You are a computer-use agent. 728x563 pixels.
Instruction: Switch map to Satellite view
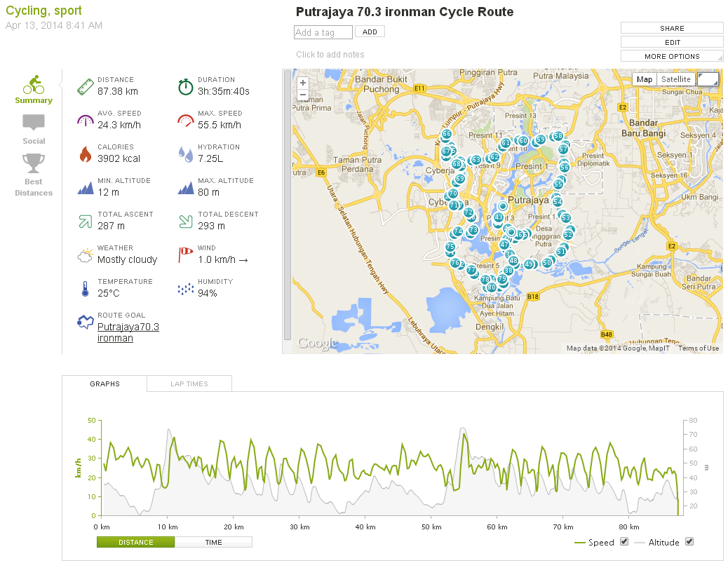[675, 79]
